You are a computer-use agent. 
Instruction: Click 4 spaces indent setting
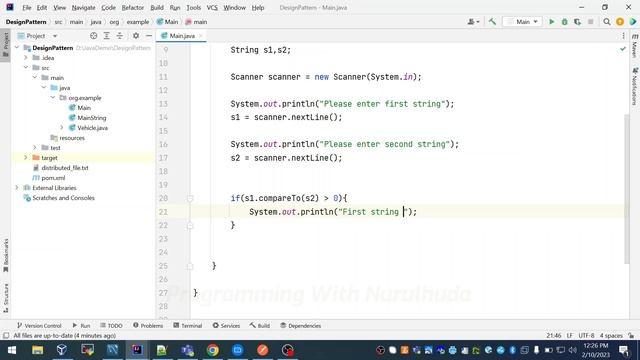pos(611,336)
